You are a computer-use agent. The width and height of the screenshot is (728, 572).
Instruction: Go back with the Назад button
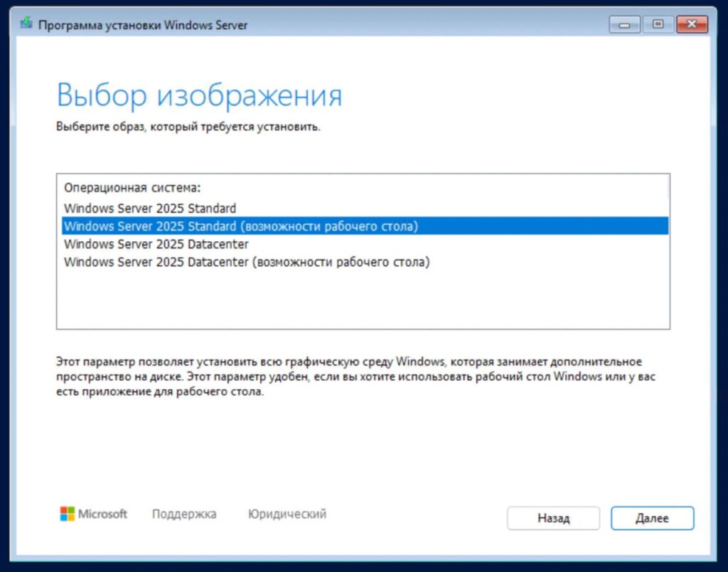(x=553, y=518)
